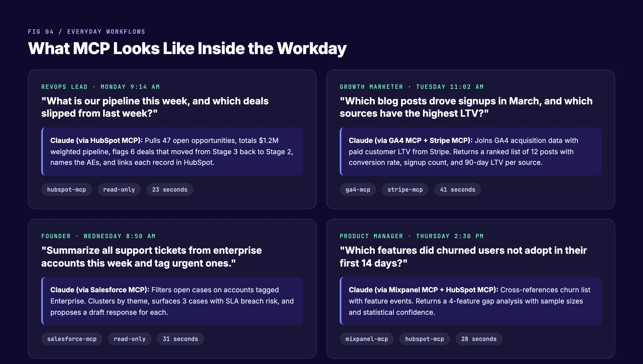Click the 'Claude (via HubSpot MCP)' response box
Viewport: 643px width, 364px height.
pyautogui.click(x=172, y=151)
